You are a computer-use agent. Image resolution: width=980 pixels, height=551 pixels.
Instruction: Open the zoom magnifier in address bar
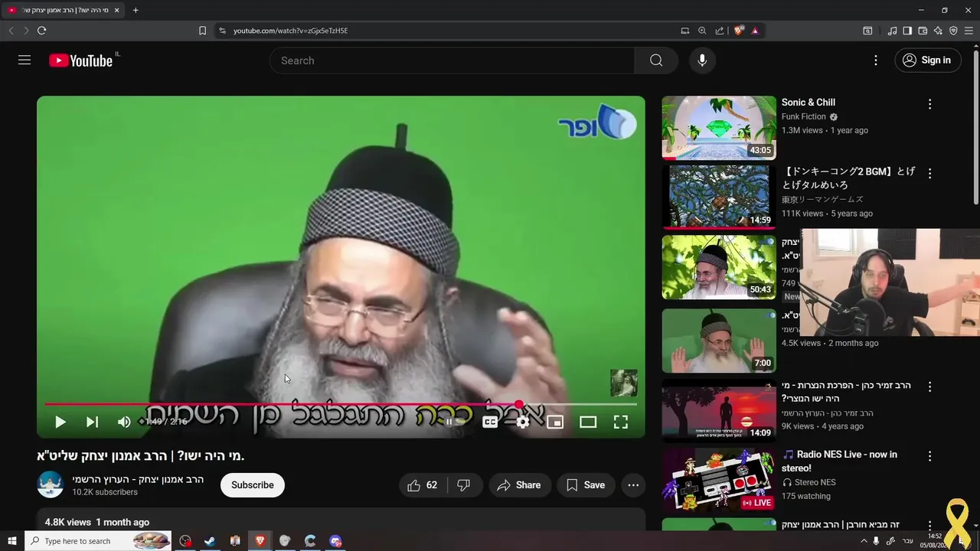[702, 31]
